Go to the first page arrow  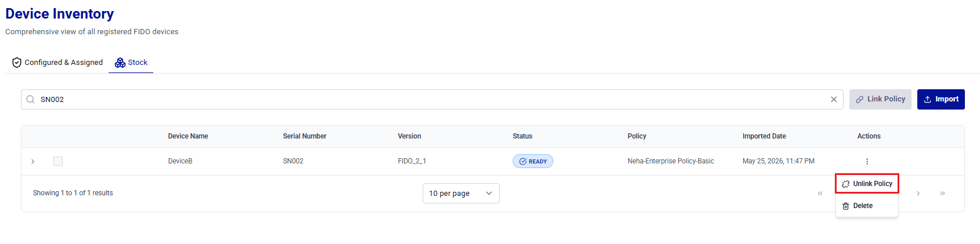(x=820, y=194)
